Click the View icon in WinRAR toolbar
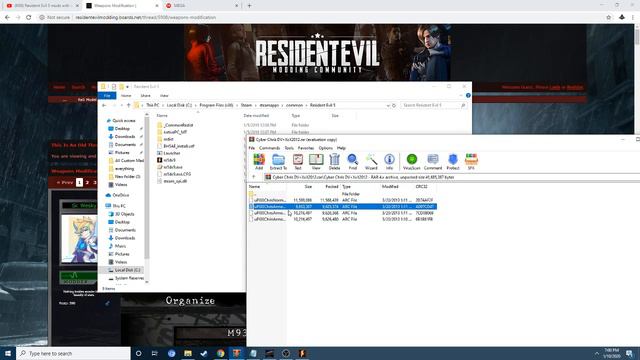The image size is (640, 360). (316, 162)
